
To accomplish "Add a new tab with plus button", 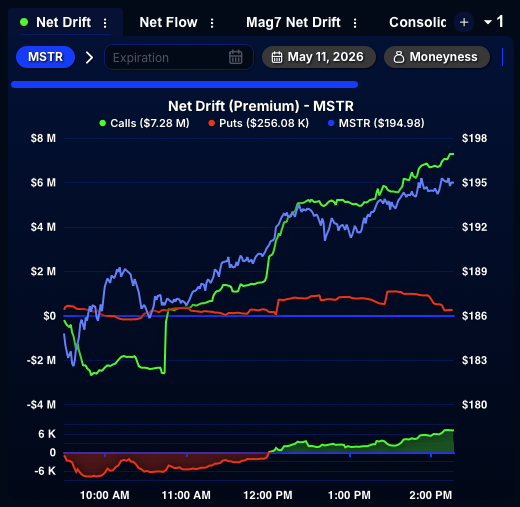I will click(x=464, y=22).
